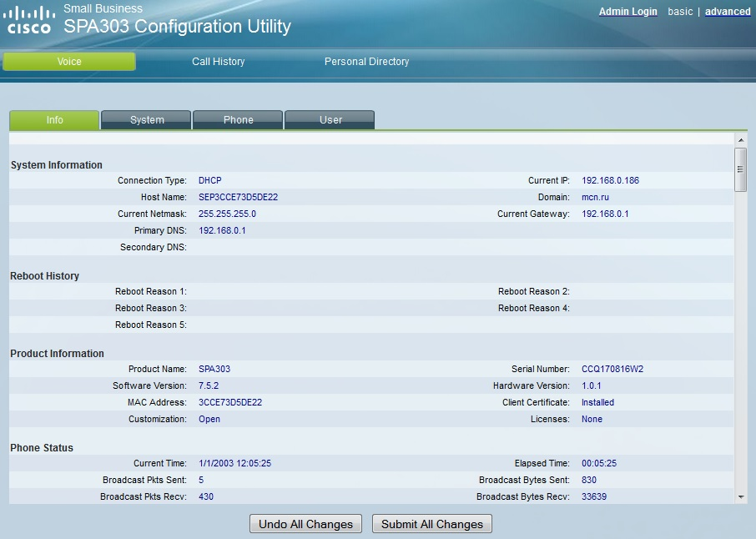The width and height of the screenshot is (756, 539).
Task: Click the System Information section heading
Action: (57, 165)
